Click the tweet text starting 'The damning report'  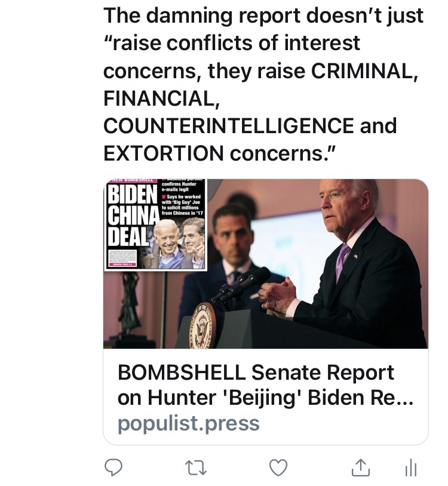(263, 16)
